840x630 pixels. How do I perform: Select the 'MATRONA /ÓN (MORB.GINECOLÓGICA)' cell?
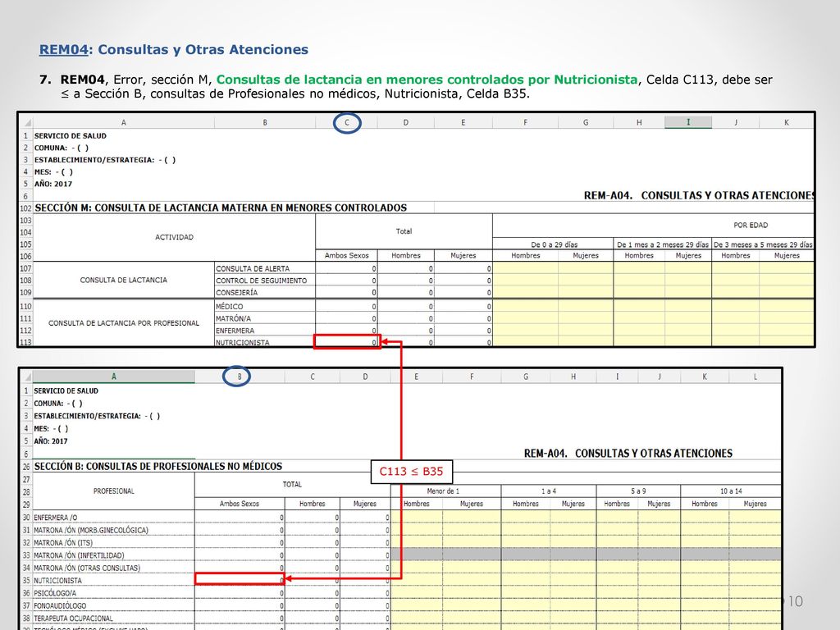113,531
